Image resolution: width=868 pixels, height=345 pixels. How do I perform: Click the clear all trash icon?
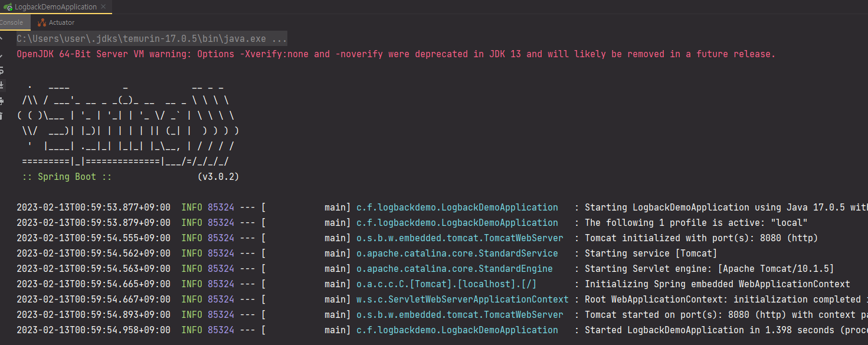tap(2, 116)
